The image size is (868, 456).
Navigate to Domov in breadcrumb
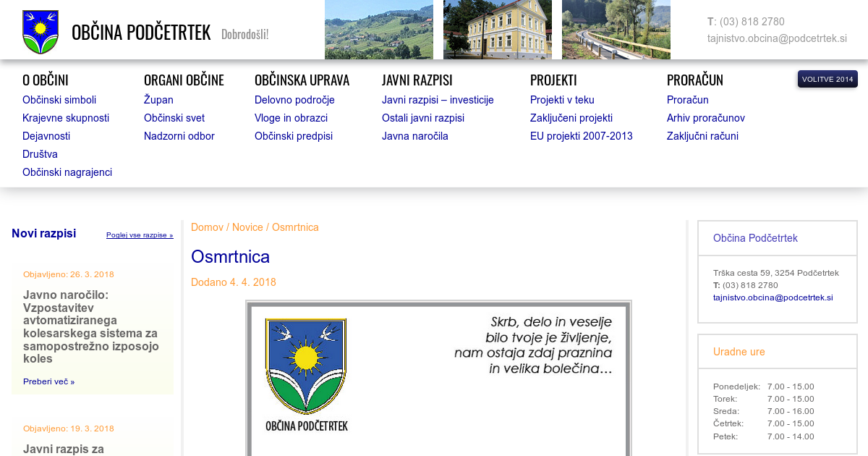tap(207, 227)
